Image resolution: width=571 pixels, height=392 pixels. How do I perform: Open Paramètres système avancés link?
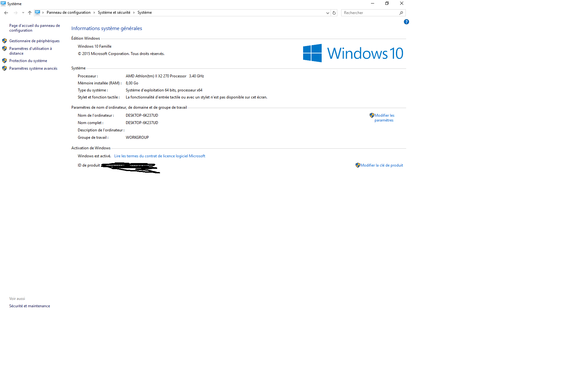click(33, 68)
